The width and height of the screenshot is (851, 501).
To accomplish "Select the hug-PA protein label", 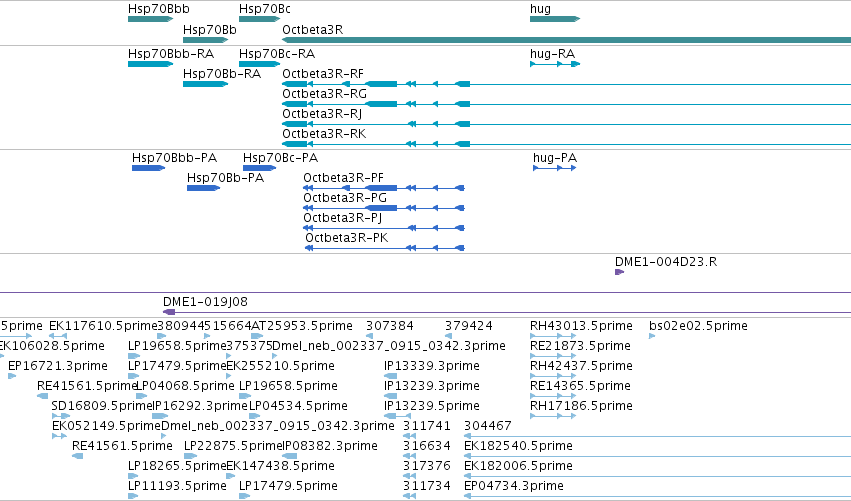I will click(x=555, y=158).
